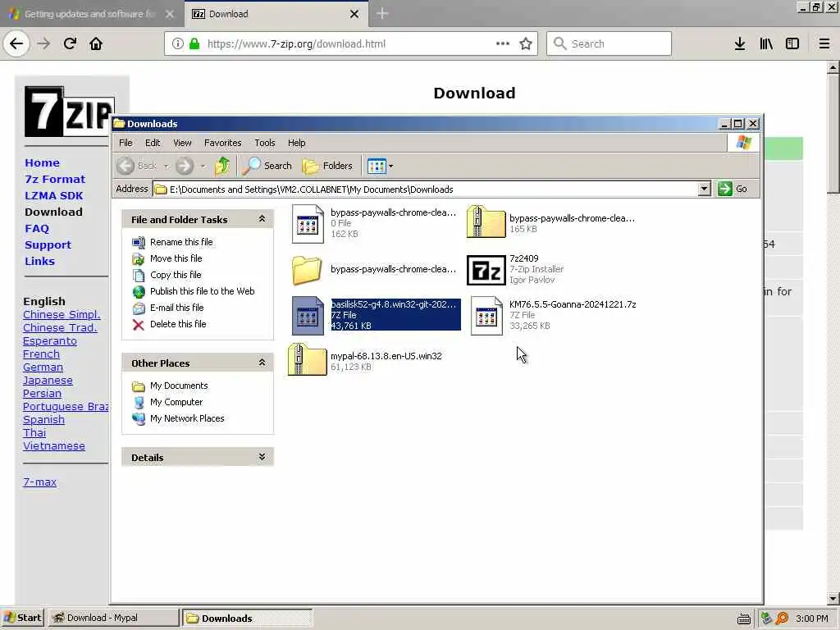This screenshot has width=840, height=630.
Task: Bookmark this page with the star
Action: (526, 44)
